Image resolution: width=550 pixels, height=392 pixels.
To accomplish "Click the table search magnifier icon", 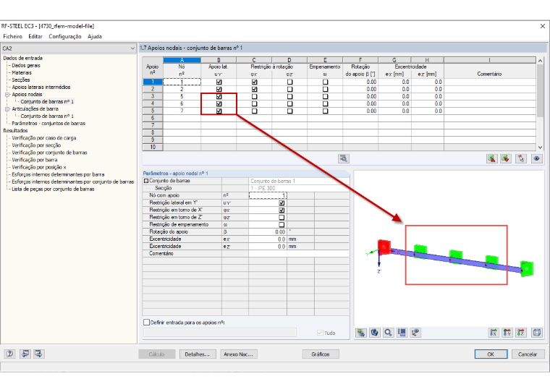I will coord(344,158).
